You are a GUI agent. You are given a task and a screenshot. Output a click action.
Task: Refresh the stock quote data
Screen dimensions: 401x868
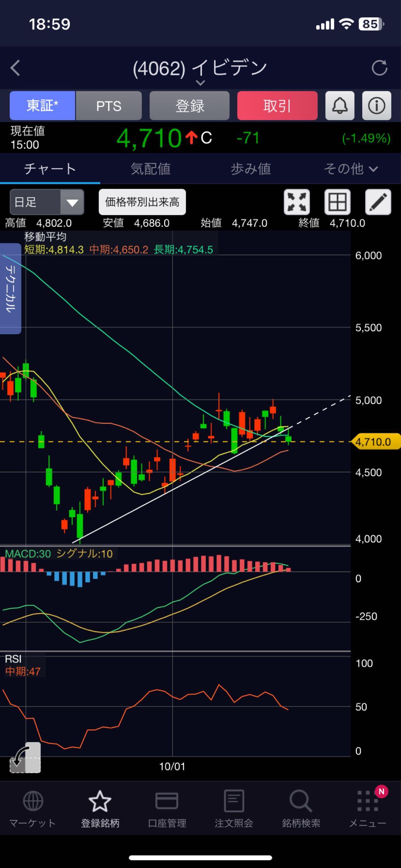point(379,68)
